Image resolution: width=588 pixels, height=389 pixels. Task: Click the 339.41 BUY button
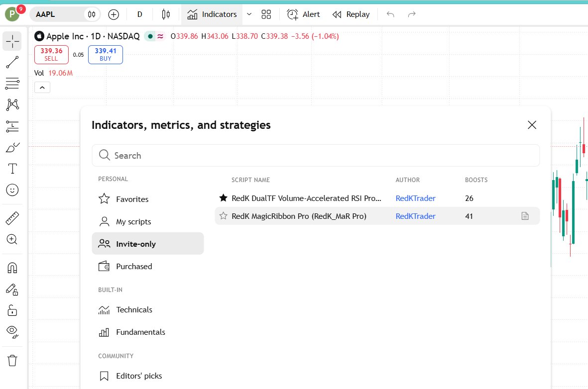tap(106, 55)
